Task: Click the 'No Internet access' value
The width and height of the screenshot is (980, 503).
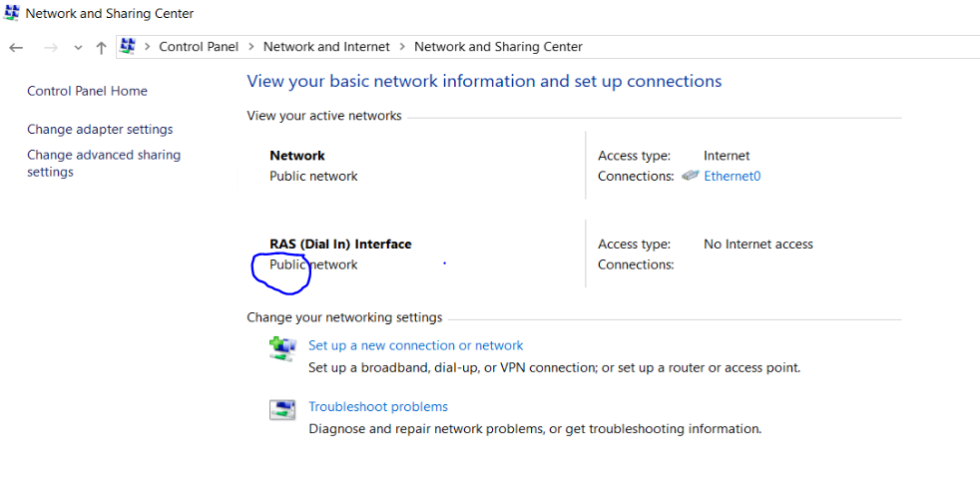Action: [x=758, y=245]
